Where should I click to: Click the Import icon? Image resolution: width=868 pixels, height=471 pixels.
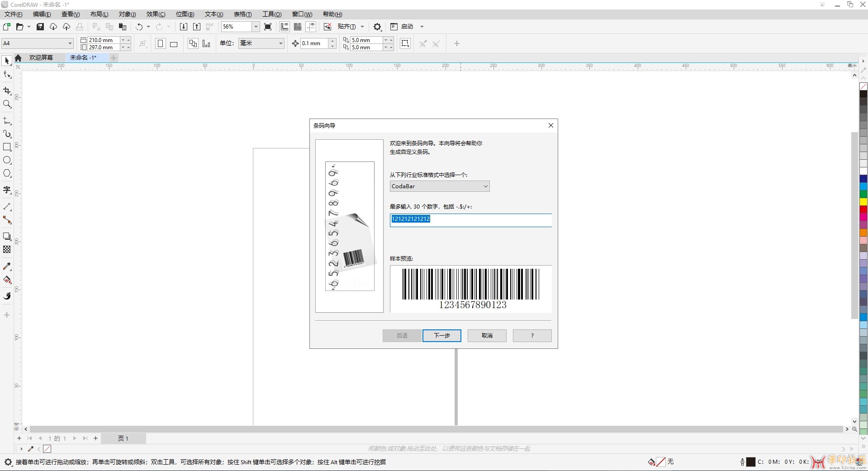tap(183, 27)
